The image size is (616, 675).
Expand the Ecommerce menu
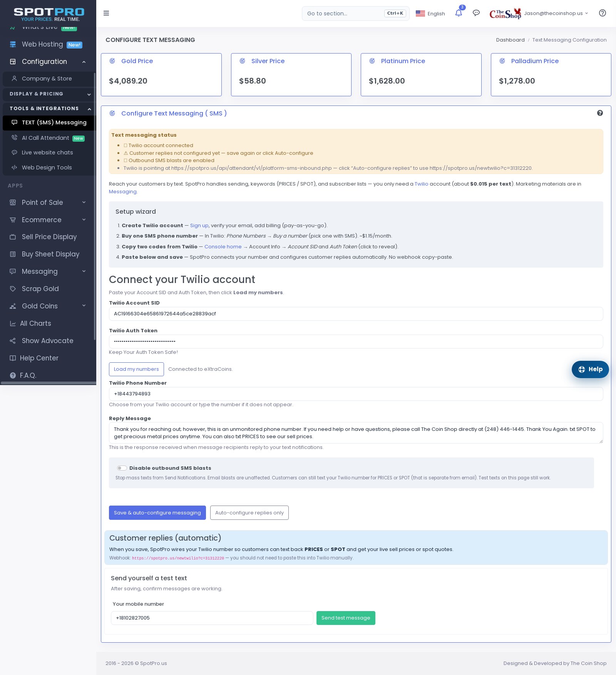48,220
